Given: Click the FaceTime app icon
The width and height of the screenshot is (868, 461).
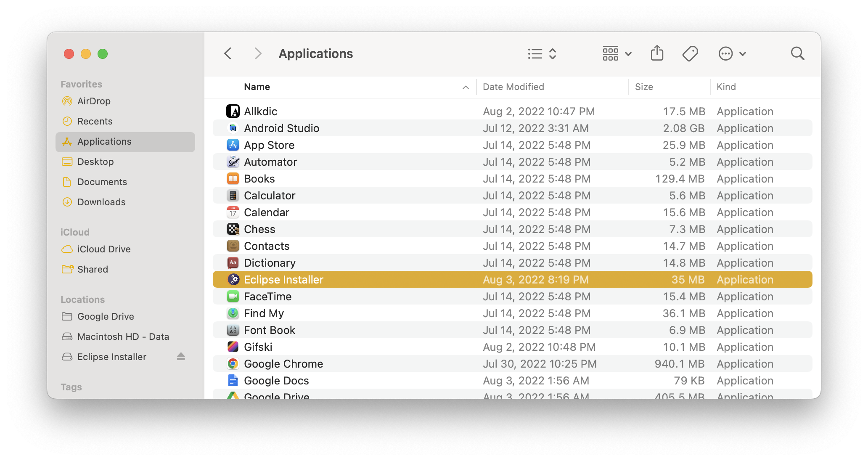Looking at the screenshot, I should click(x=233, y=297).
